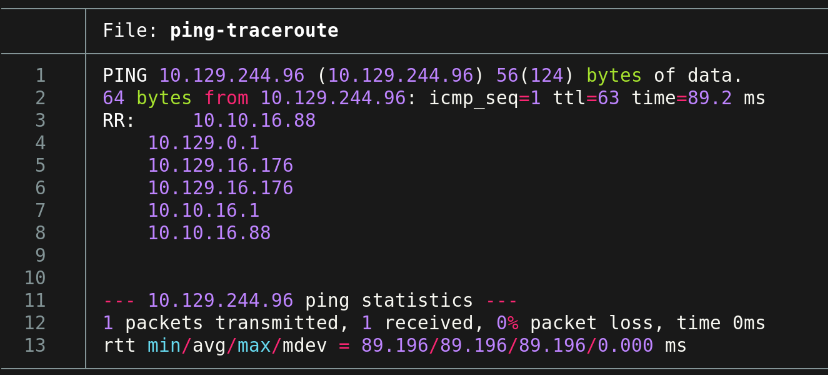This screenshot has width=828, height=375.
Task: Select 10.129.244.96 in the ping statistics line
Action: click(x=220, y=301)
